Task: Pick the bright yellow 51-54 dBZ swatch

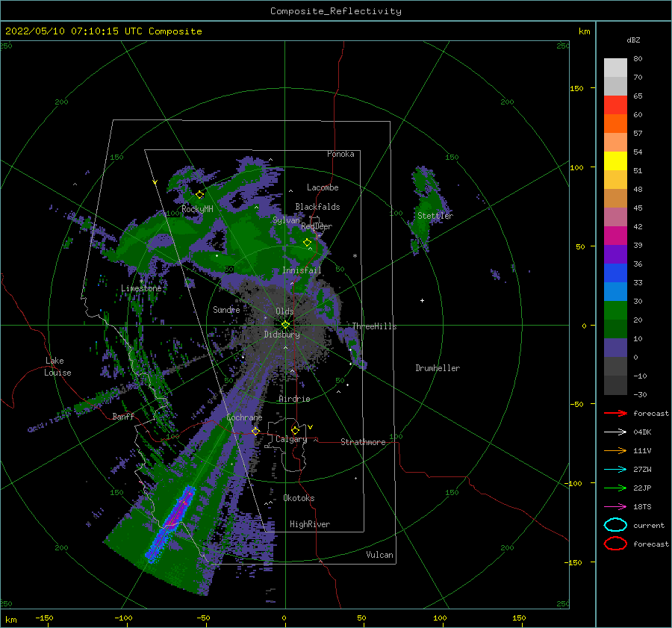Action: 615,161
